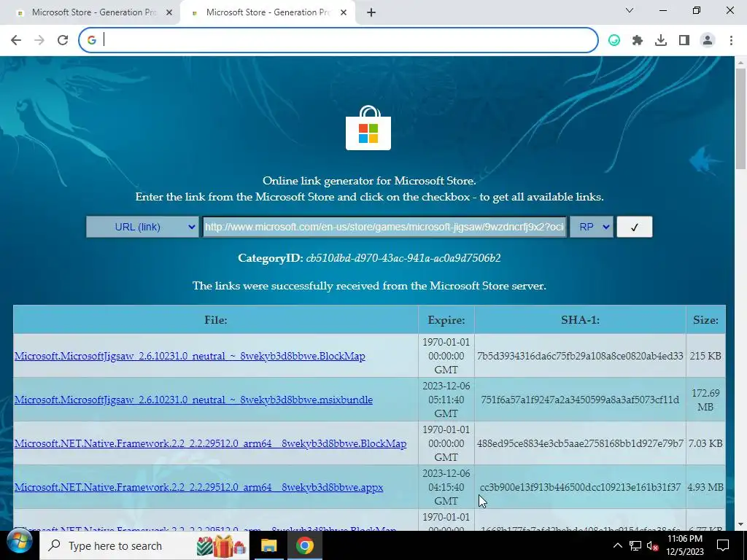Open File Explorer from the taskbar

click(268, 545)
